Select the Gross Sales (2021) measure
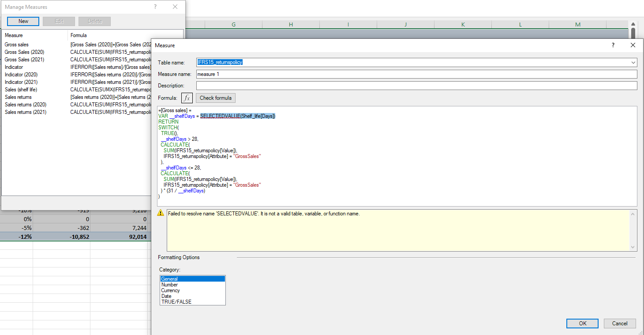The width and height of the screenshot is (644, 335). coord(77,60)
